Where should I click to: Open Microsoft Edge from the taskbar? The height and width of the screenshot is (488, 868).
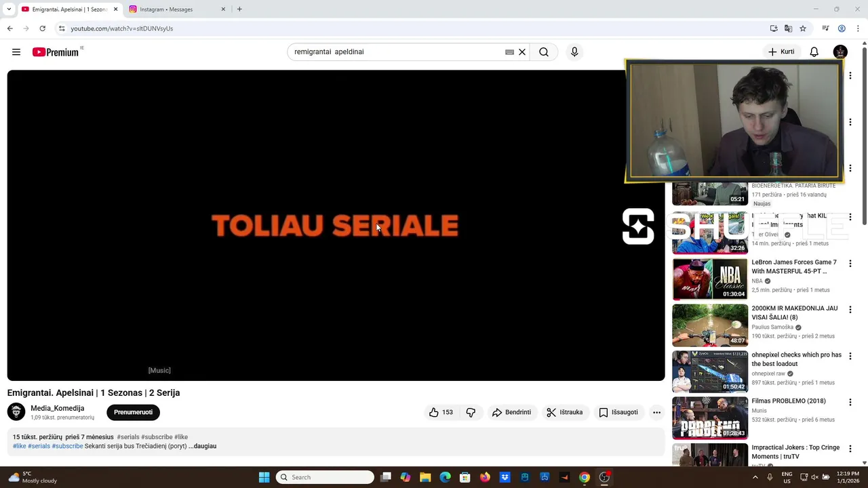pos(445,477)
